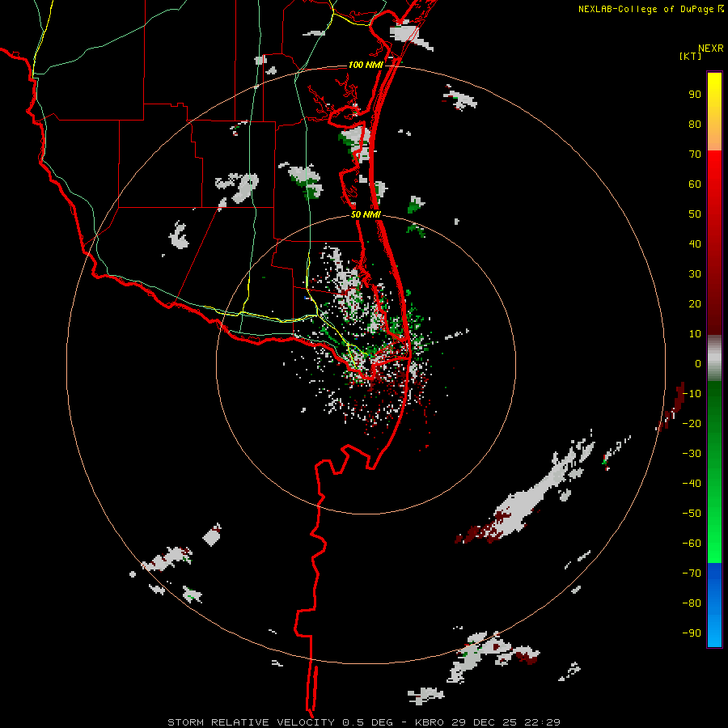Click the -20 knot scale value

coord(692,424)
